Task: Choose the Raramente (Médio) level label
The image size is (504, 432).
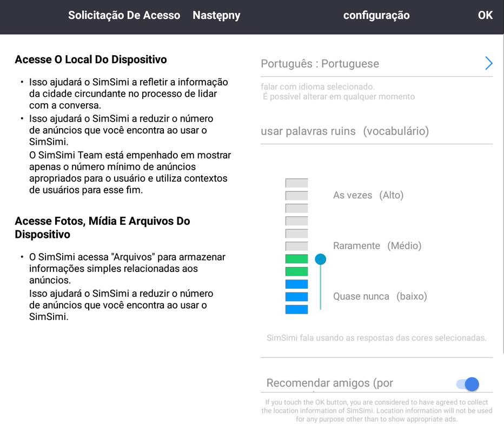Action: 377,245
